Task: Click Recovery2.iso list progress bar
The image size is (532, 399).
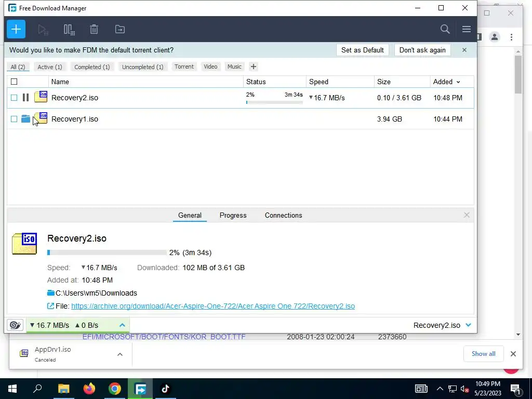Action: click(274, 102)
